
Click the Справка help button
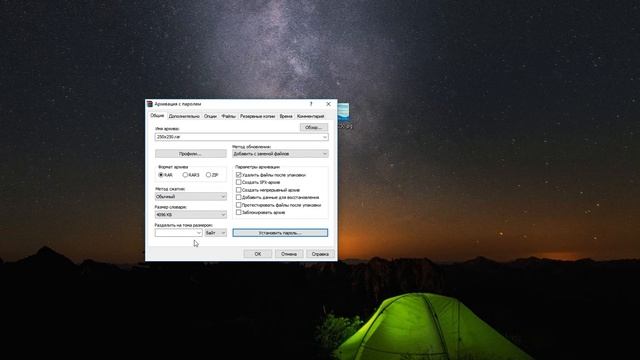click(x=320, y=254)
